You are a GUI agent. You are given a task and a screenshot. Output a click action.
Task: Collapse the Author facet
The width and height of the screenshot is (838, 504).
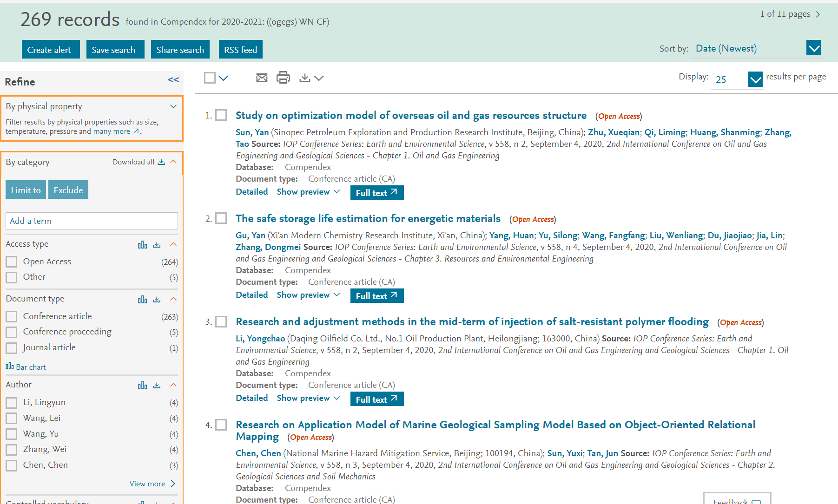[174, 385]
